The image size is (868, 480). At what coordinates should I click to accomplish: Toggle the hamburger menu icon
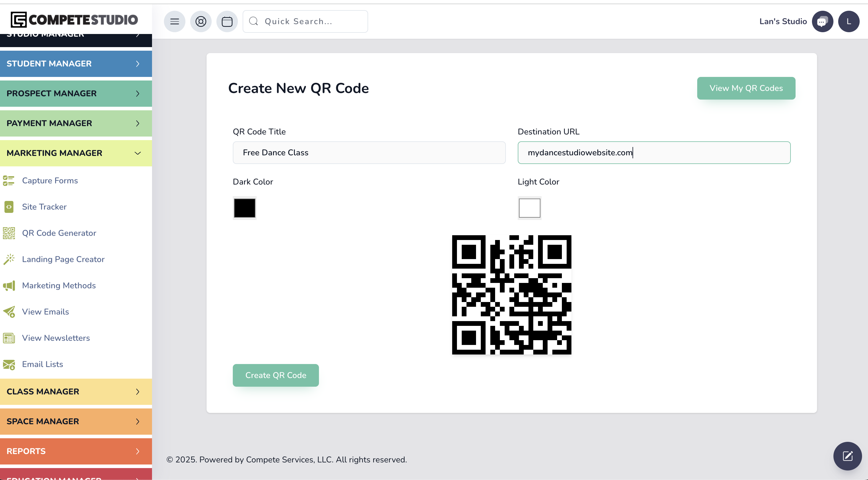coord(175,21)
